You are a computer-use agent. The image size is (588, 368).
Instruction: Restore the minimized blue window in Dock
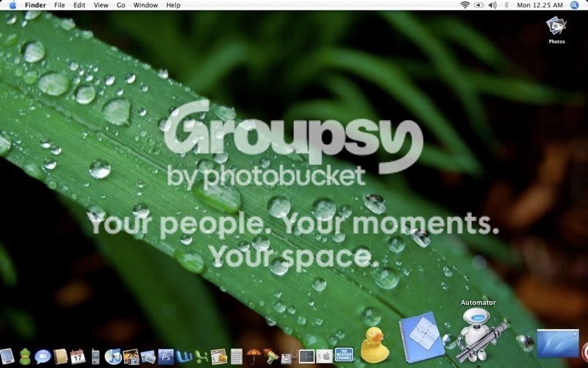pos(558,343)
